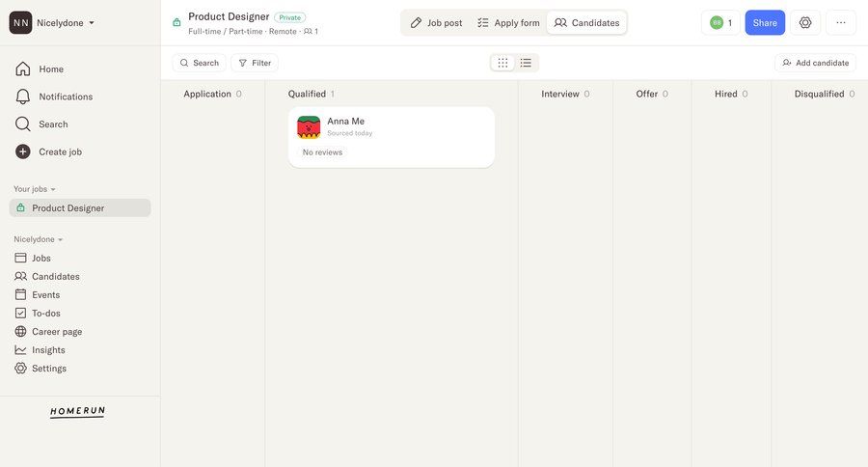Image resolution: width=868 pixels, height=467 pixels.
Task: Switch to list view
Action: 526,63
